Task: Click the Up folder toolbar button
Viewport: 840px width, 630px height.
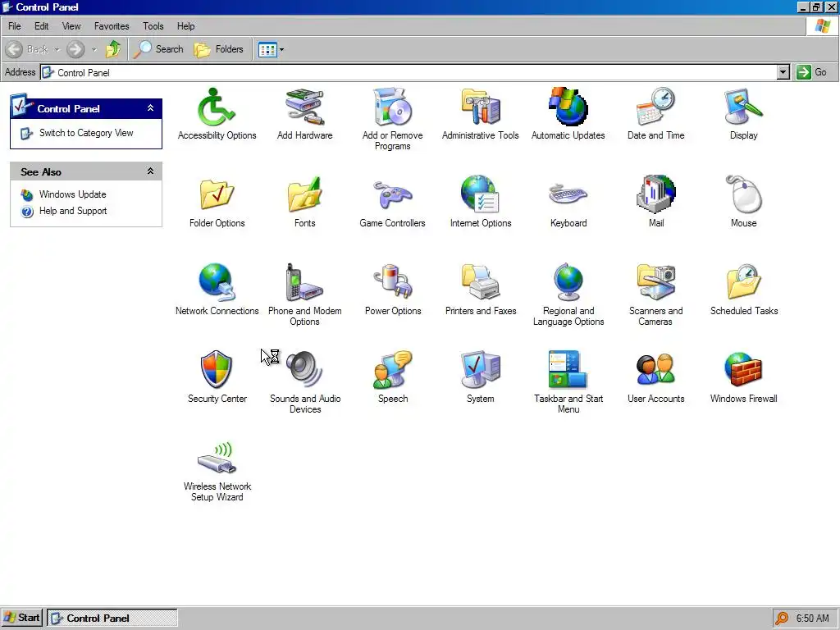Action: pyautogui.click(x=113, y=50)
